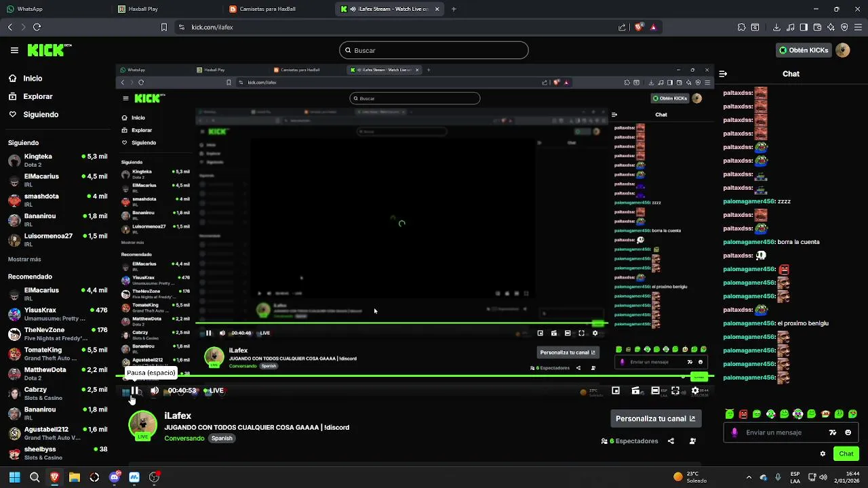Open the Brave Wallet icon
Image resolution: width=868 pixels, height=488 pixels.
[817, 27]
